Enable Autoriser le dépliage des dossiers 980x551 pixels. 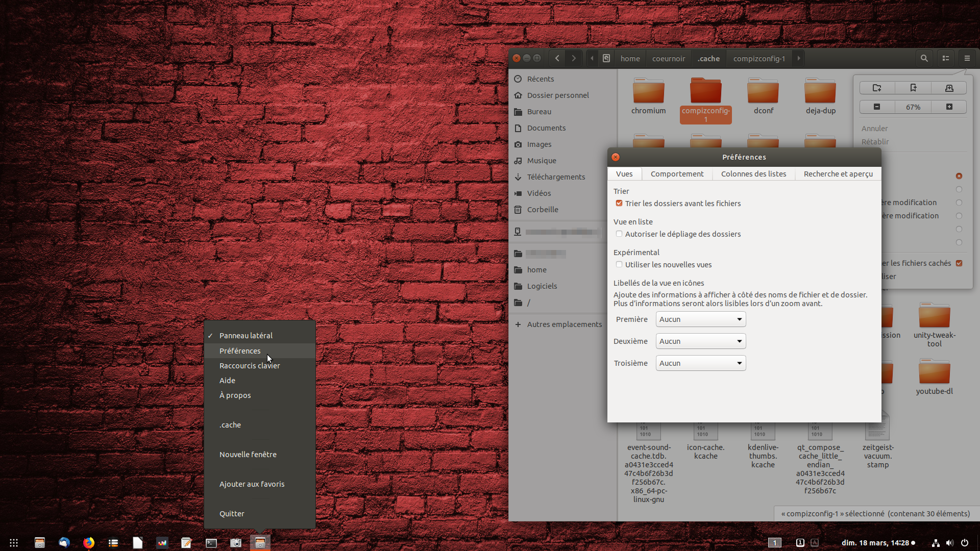(x=619, y=234)
